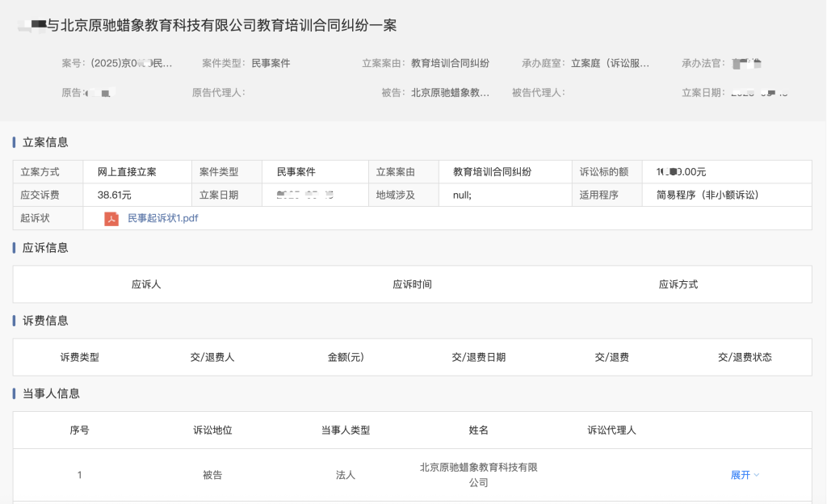827x504 pixels.
Task: Click the 诉讼代理人 column header
Action: 612,430
